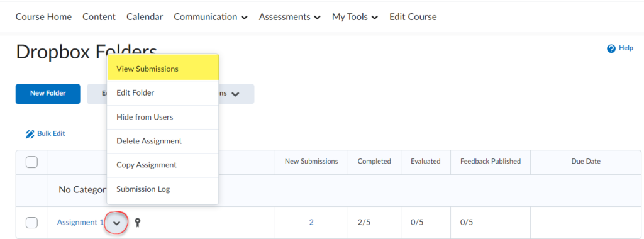Select Hide from Users menu entry

[x=163, y=117]
